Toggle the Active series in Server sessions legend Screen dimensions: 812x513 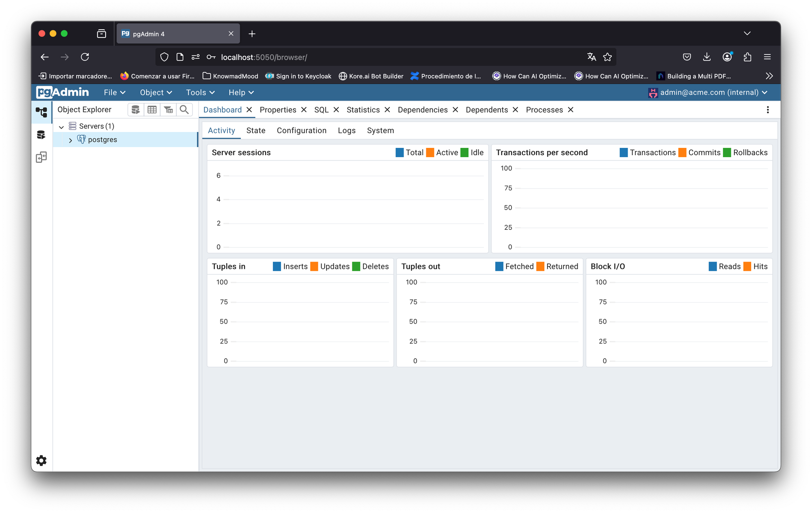[x=447, y=153]
